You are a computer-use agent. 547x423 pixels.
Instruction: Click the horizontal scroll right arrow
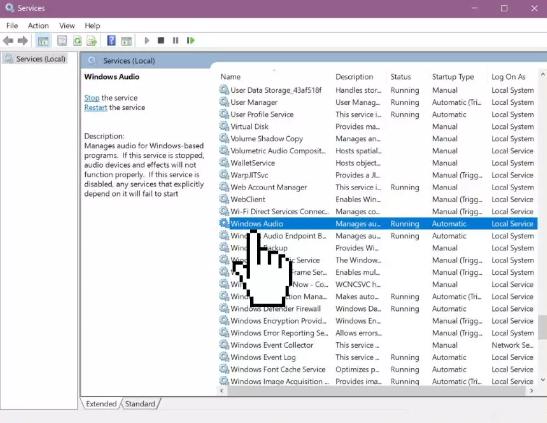pyautogui.click(x=531, y=391)
